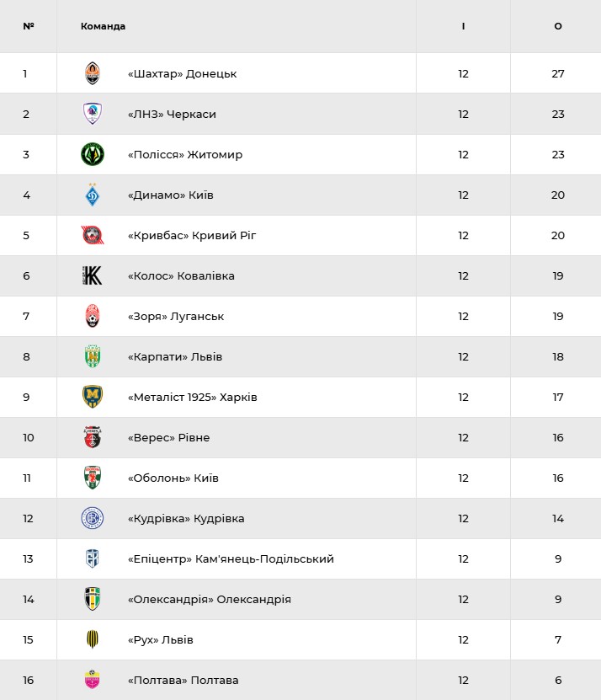Open «Олександрія» Олександрія team page
601x700 pixels.
click(x=210, y=599)
